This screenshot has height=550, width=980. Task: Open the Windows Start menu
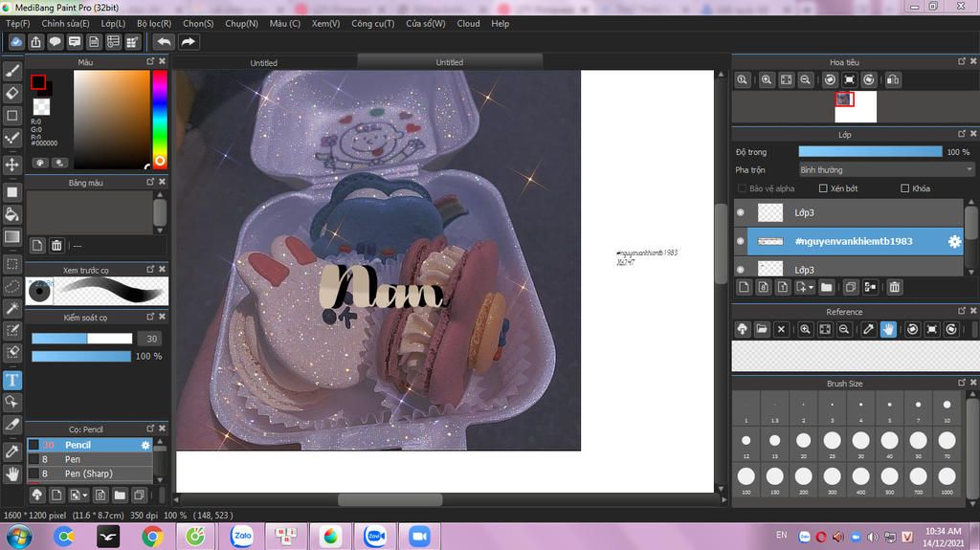click(18, 537)
